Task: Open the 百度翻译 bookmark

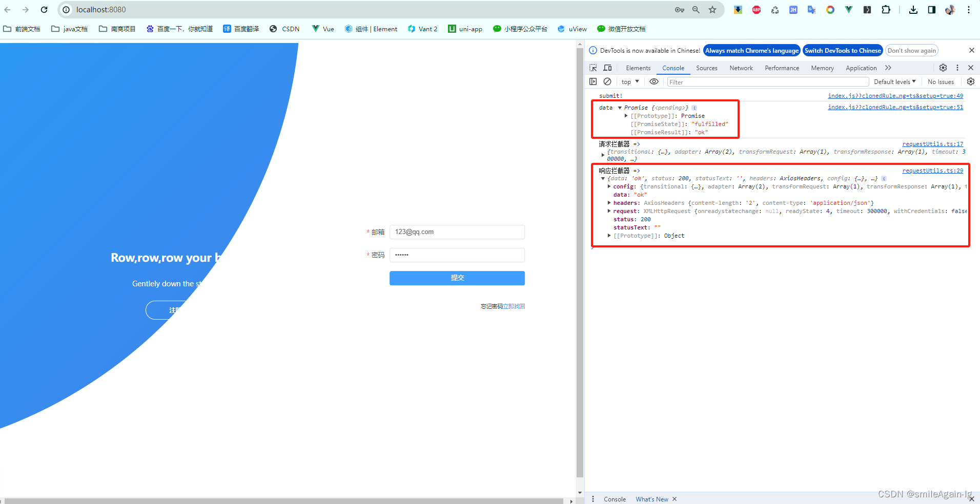Action: (241, 29)
